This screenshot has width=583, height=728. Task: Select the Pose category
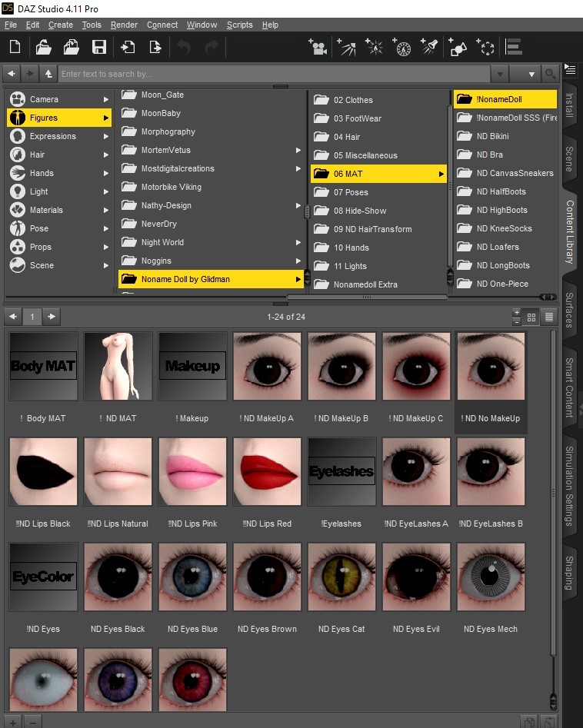tap(59, 228)
